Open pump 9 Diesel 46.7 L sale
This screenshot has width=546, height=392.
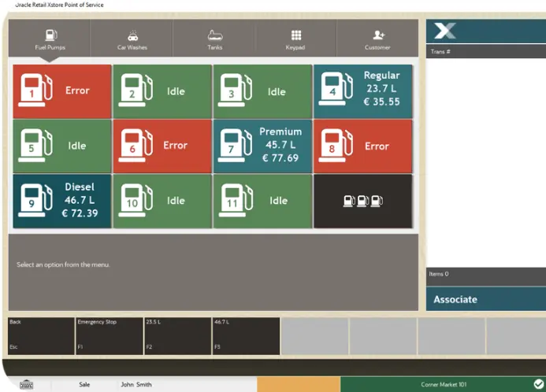62,202
